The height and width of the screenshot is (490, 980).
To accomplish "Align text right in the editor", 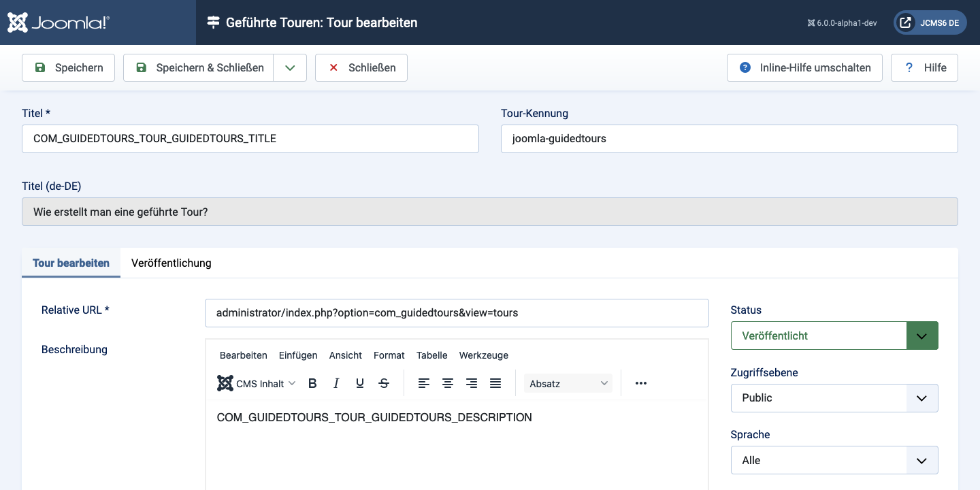I will (x=472, y=383).
